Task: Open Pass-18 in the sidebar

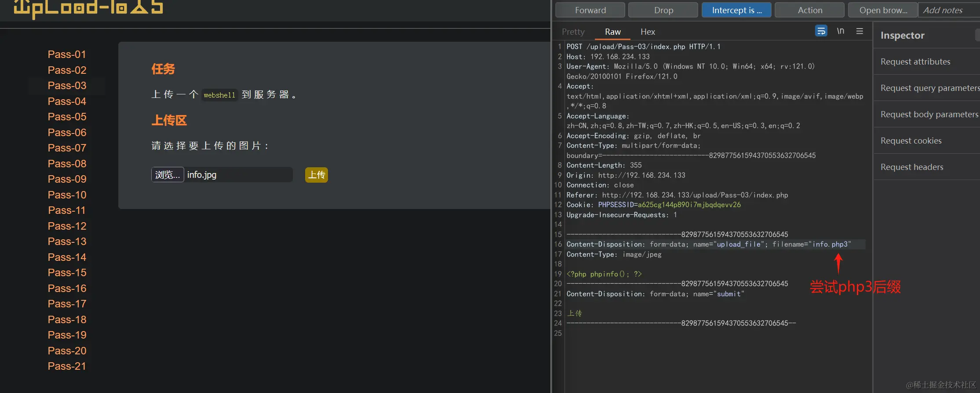Action: coord(67,320)
